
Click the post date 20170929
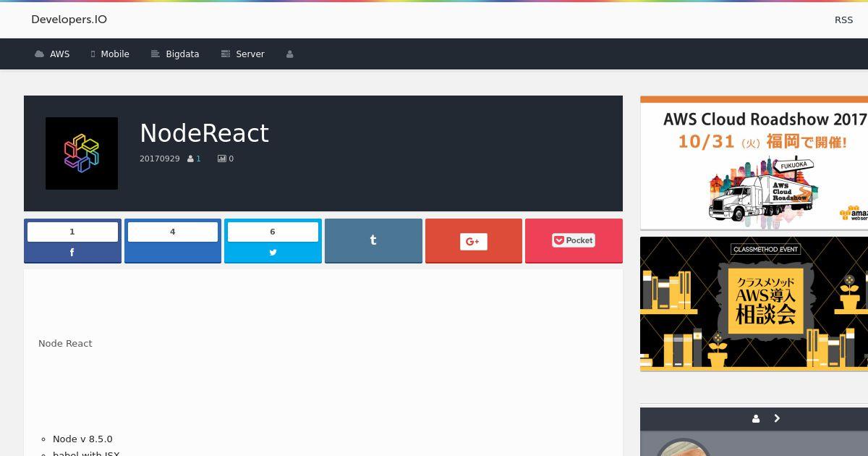[160, 159]
